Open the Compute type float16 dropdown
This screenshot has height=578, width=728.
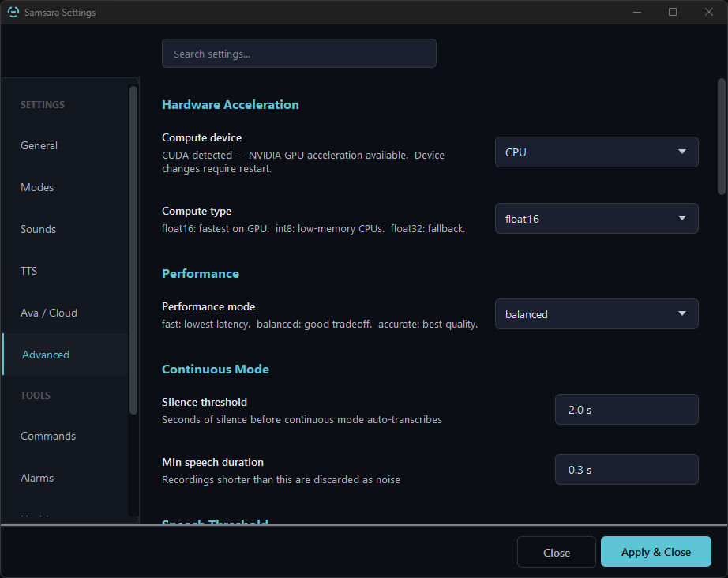pyautogui.click(x=597, y=219)
